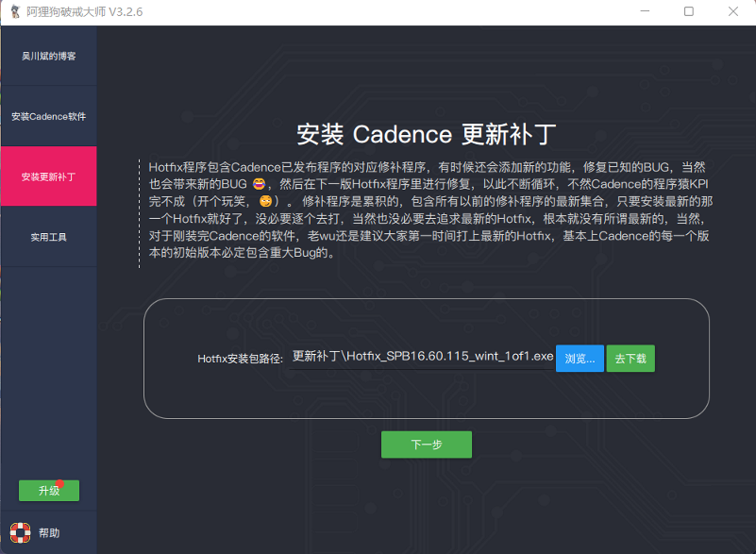The width and height of the screenshot is (756, 554).
Task: Click the Hotfix安装包路径 label
Action: tap(240, 359)
